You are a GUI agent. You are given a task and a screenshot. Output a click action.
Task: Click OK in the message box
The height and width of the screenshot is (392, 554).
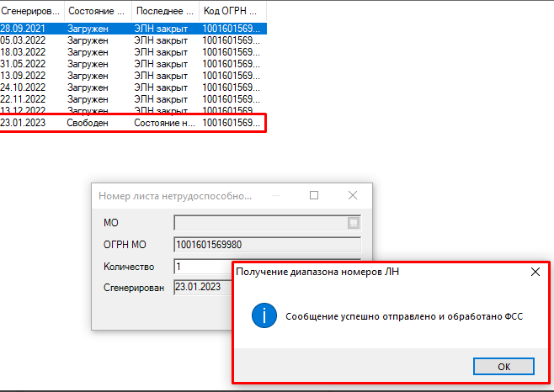point(503,367)
